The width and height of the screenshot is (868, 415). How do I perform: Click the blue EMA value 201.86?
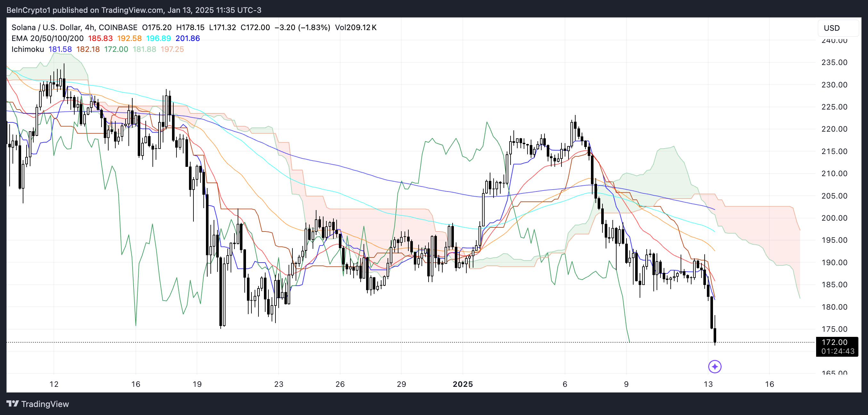click(x=188, y=38)
